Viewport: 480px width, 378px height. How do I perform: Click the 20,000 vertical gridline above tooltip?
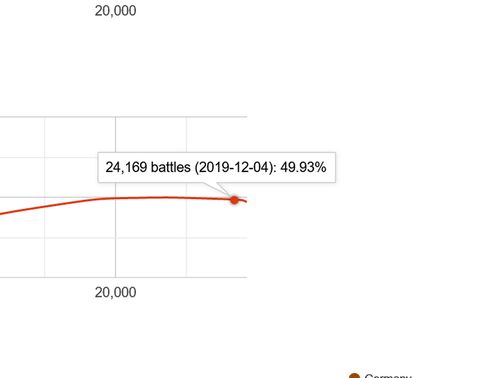point(116,134)
